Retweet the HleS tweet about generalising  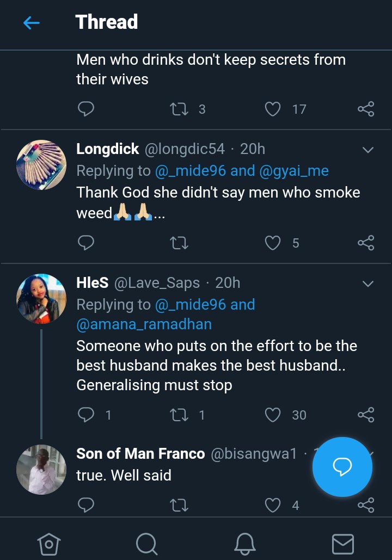click(179, 415)
